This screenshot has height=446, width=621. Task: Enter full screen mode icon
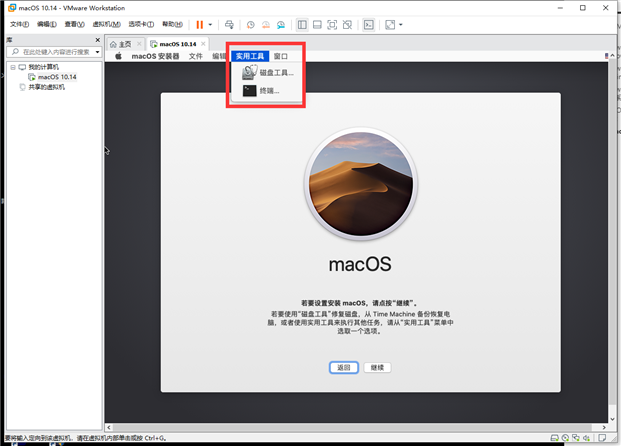[x=332, y=25]
